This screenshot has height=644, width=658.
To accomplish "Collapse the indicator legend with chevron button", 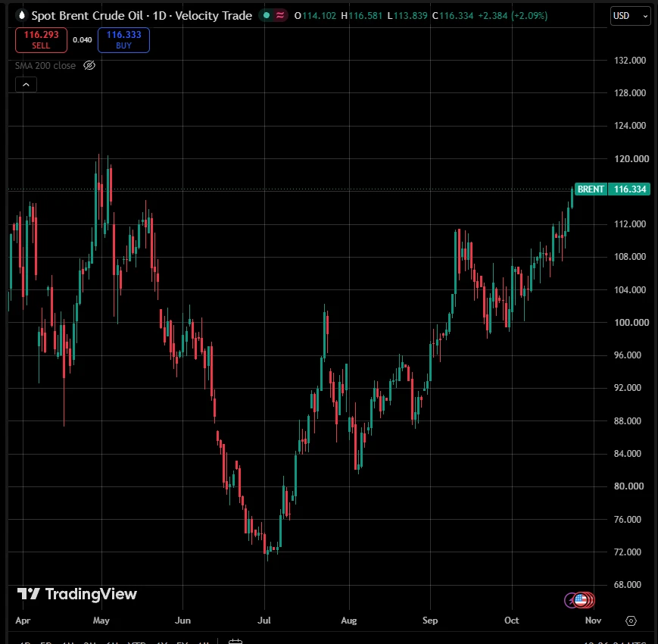I will [26, 85].
